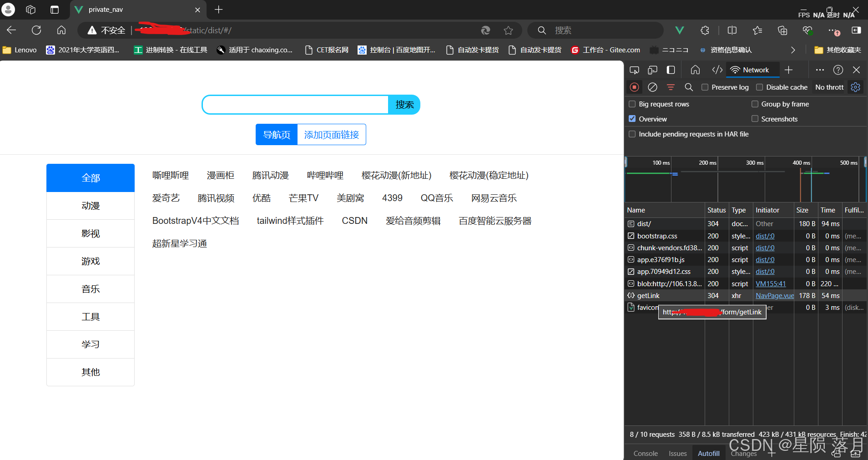868x460 pixels.
Task: Click the 搜索 button
Action: pyautogui.click(x=404, y=105)
